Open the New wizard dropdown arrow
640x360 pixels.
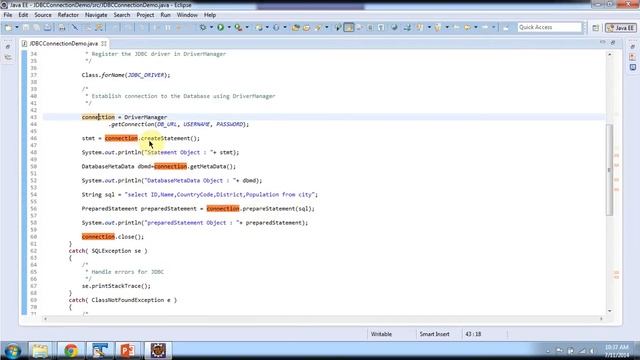tap(17, 27)
